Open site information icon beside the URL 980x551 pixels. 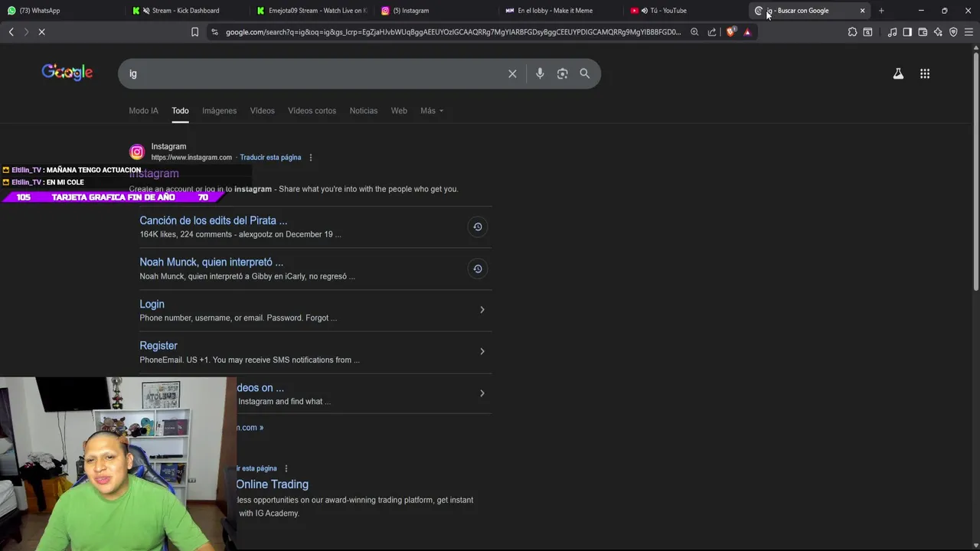click(x=214, y=32)
